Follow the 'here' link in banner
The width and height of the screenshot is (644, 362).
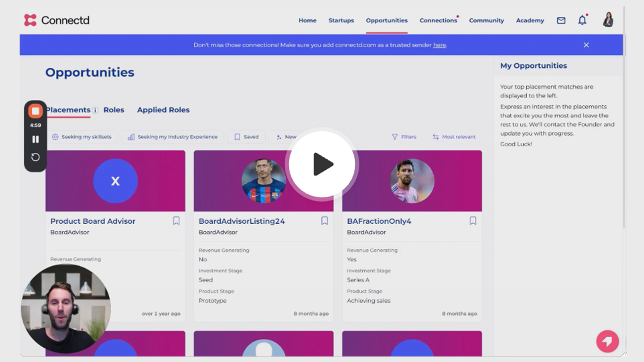[440, 45]
